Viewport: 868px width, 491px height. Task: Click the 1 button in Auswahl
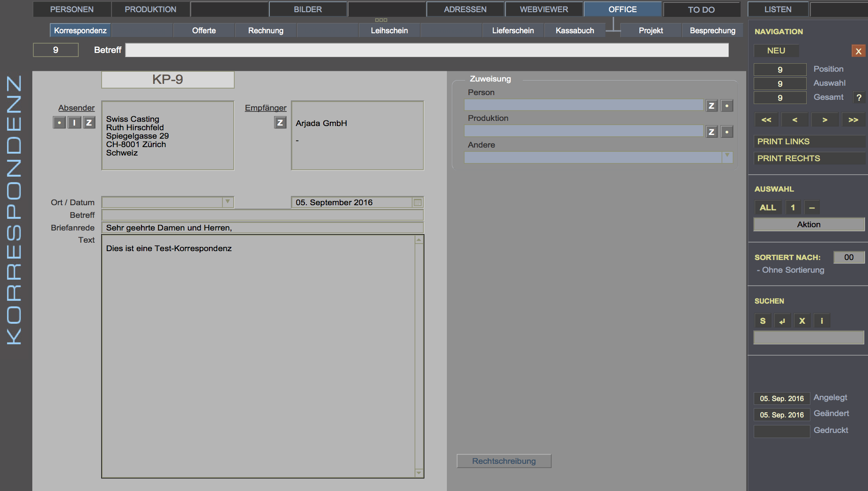pos(793,208)
